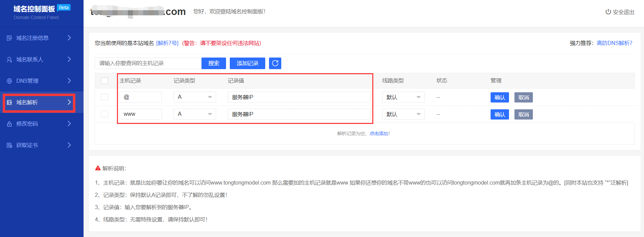
Task: Click the 域名控制面板 logo title
Action: pyautogui.click(x=34, y=9)
